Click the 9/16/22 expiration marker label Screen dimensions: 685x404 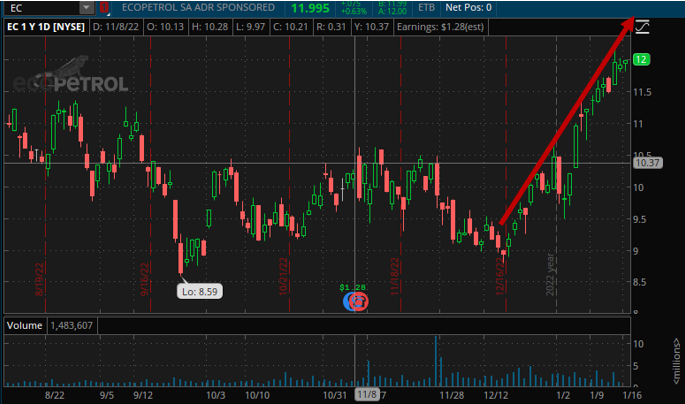pos(145,279)
